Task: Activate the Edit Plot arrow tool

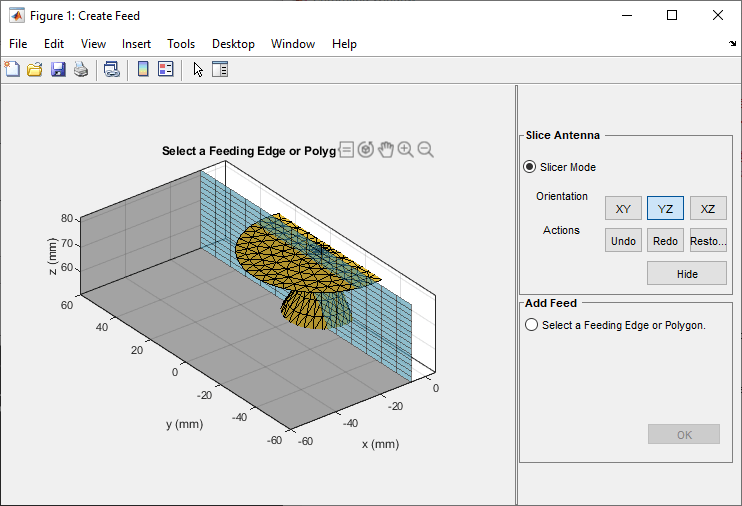Action: pos(198,70)
